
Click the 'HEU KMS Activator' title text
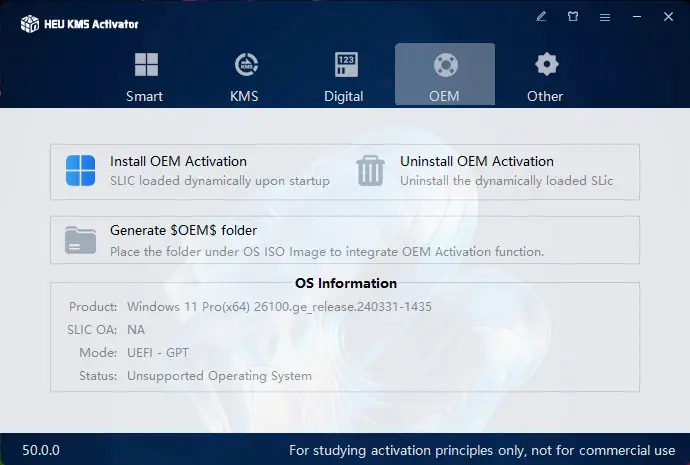[91, 24]
